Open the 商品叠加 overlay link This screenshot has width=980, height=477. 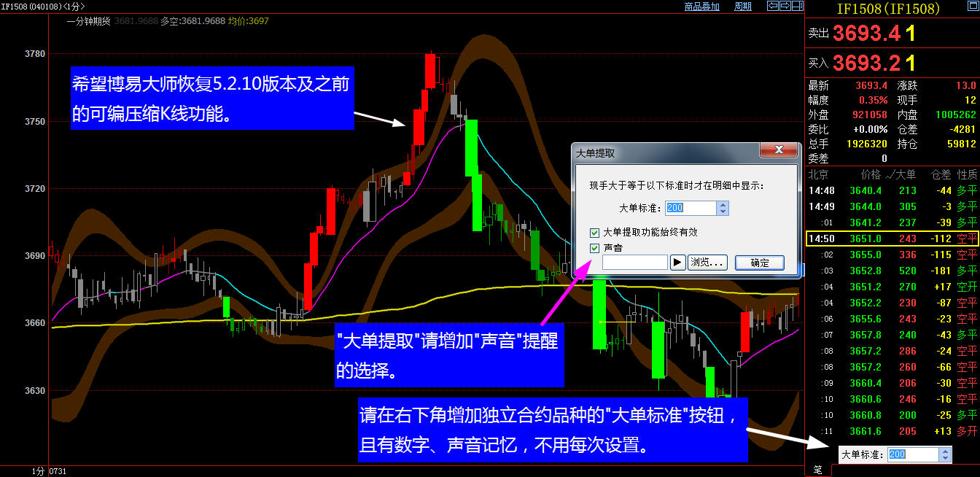[x=701, y=7]
